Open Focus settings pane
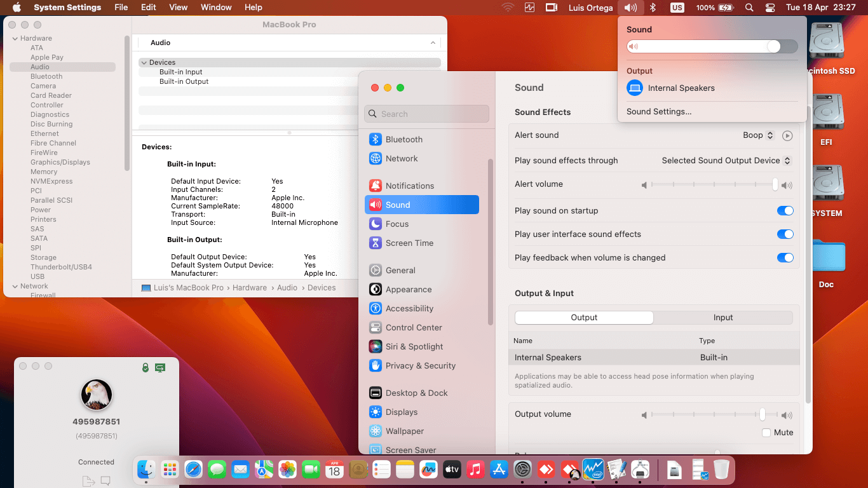This screenshot has height=488, width=868. (x=421, y=224)
